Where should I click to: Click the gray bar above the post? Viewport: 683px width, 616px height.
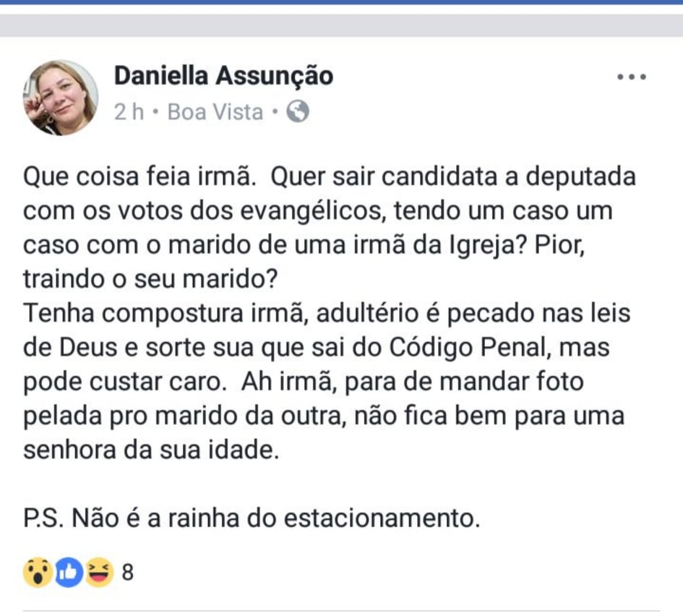[x=341, y=25]
